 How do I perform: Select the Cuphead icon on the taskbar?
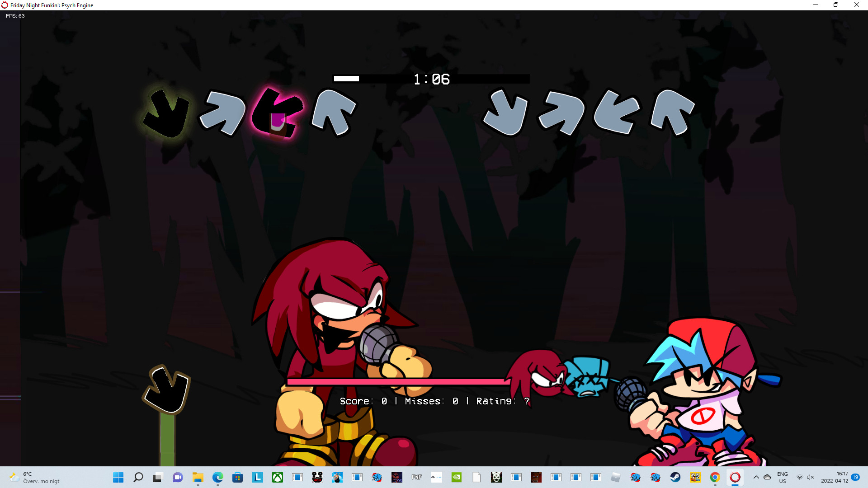695,477
